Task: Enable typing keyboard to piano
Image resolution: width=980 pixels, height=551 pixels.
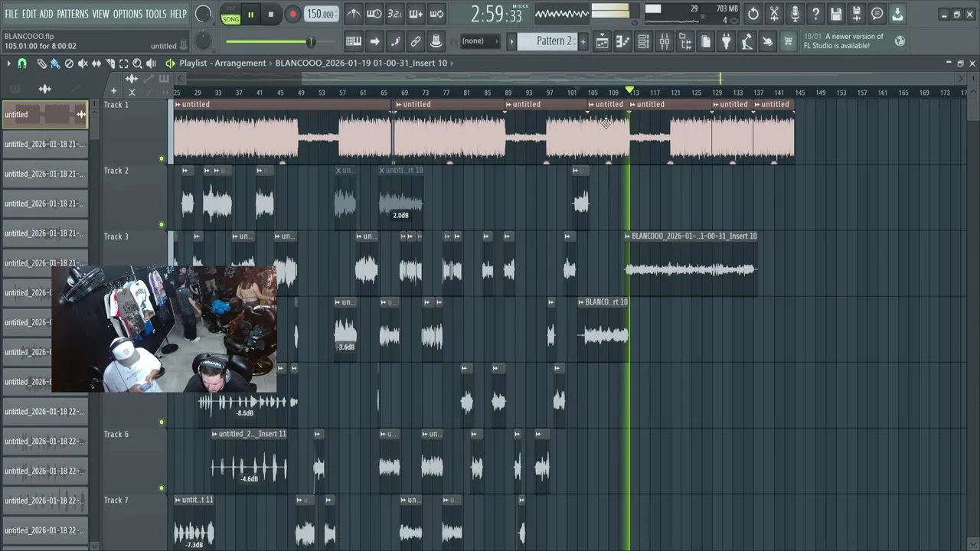Action: click(x=353, y=41)
